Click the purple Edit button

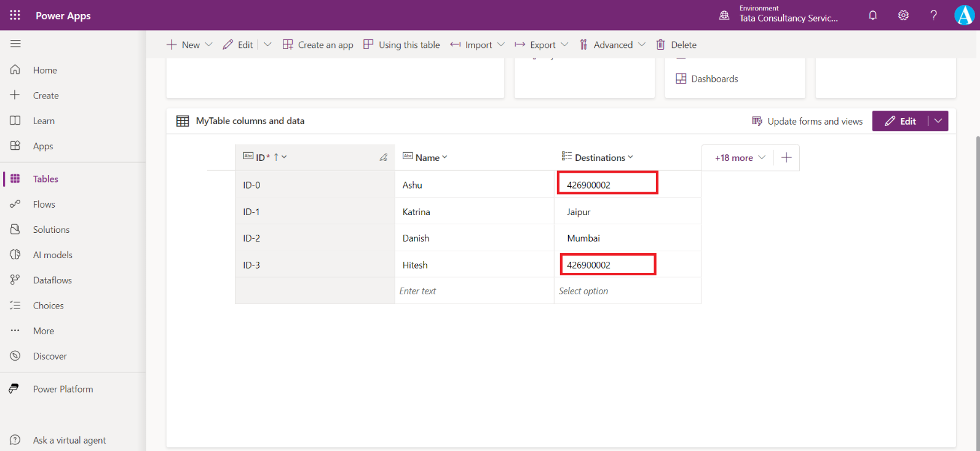(900, 121)
